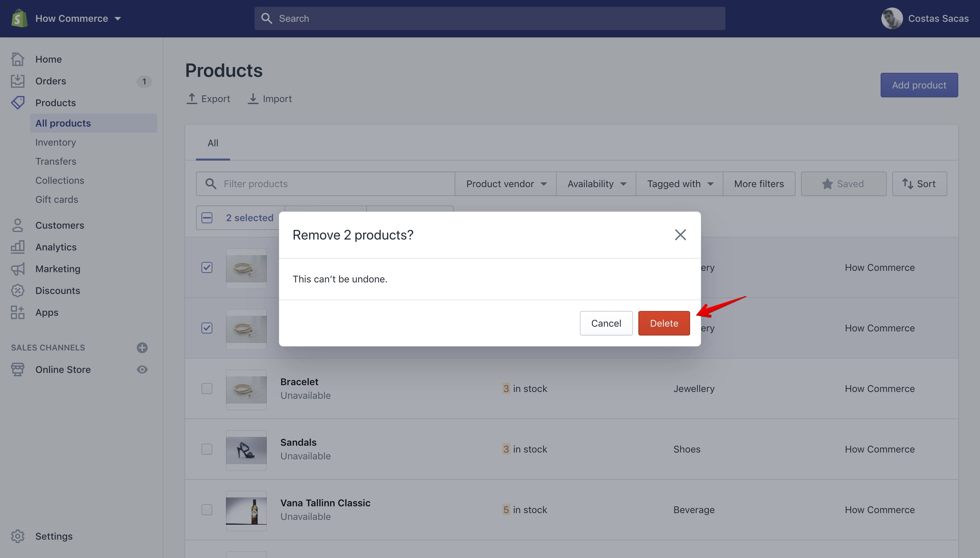Open the Vana Tallinn Classic title
This screenshot has width=980, height=558.
(325, 503)
